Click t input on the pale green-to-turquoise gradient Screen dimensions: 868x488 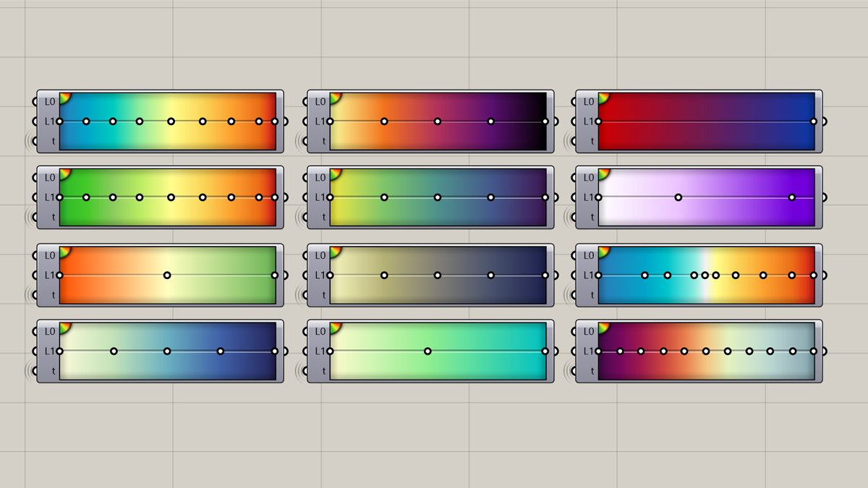point(323,370)
